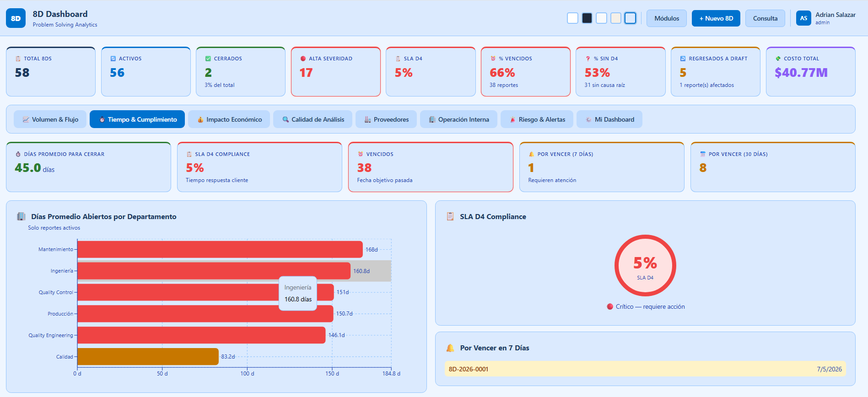Viewport: 868px width, 397px height.
Task: Click the 7/5/2026 due date
Action: (829, 369)
